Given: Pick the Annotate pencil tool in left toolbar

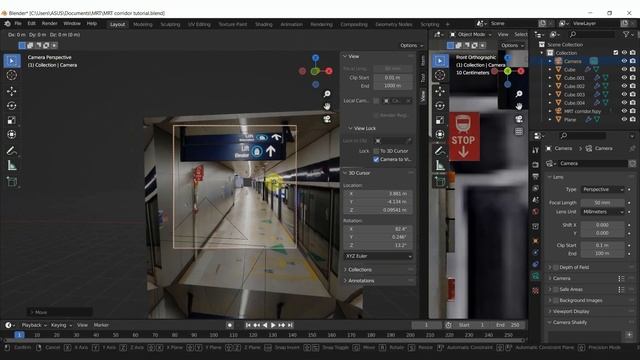Looking at the screenshot, I should click(x=12, y=151).
